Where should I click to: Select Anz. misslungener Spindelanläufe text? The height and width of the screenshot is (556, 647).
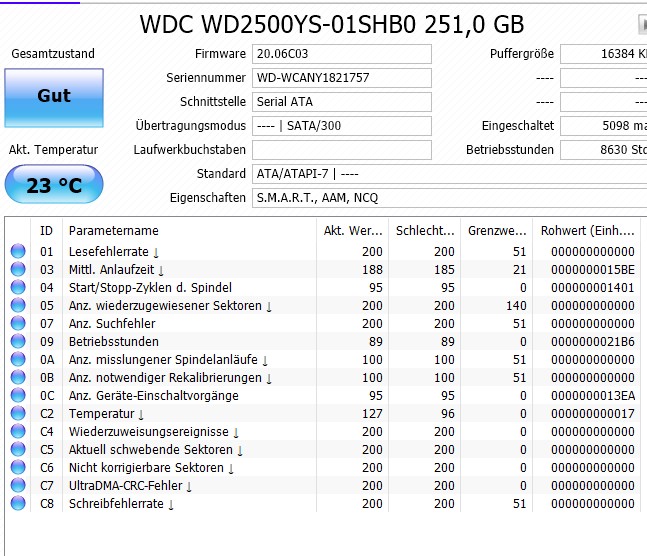point(163,360)
